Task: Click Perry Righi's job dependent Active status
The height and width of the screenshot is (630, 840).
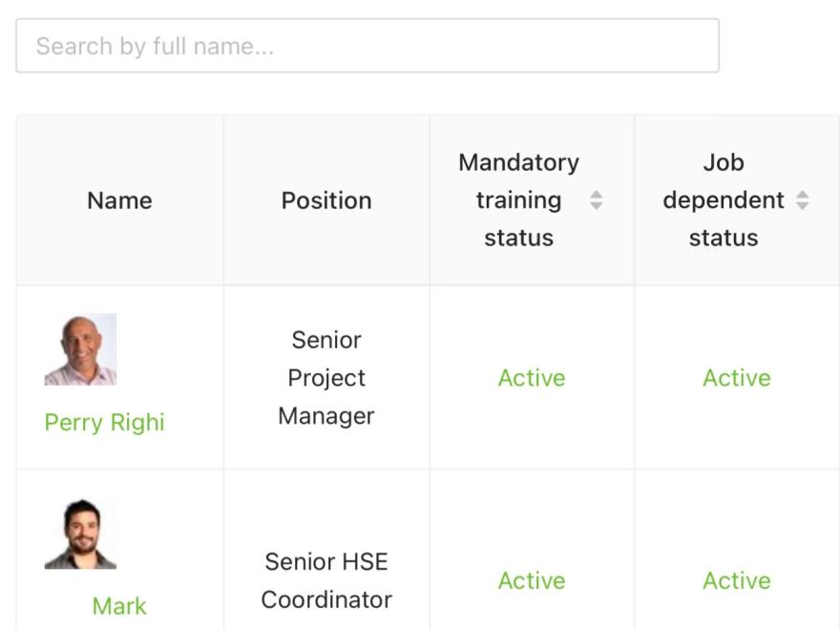Action: click(x=736, y=378)
